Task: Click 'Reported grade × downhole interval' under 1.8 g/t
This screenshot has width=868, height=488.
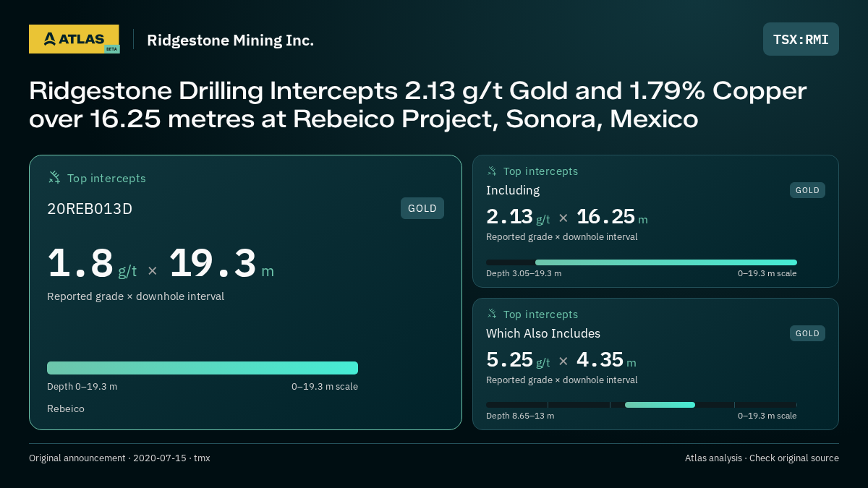Action: [x=135, y=296]
